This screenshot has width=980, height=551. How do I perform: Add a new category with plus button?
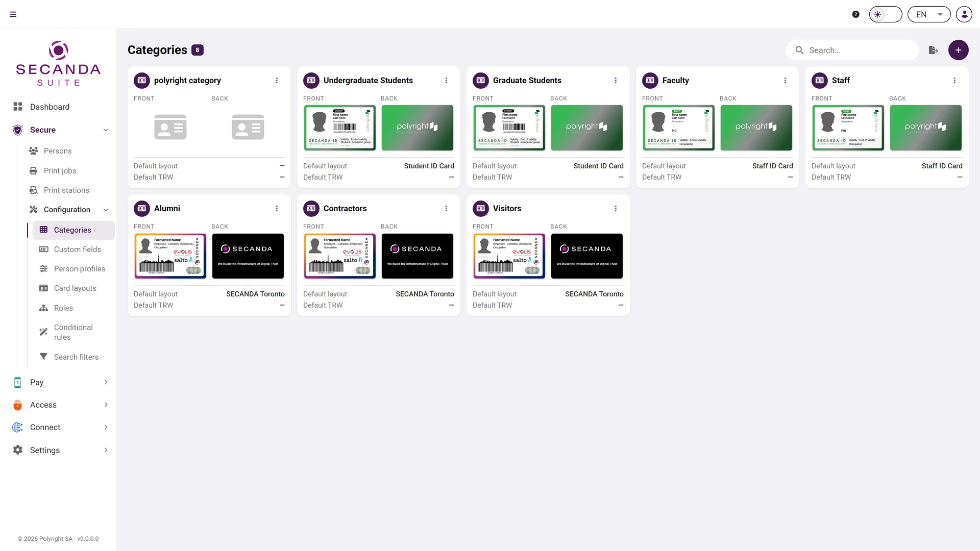959,50
